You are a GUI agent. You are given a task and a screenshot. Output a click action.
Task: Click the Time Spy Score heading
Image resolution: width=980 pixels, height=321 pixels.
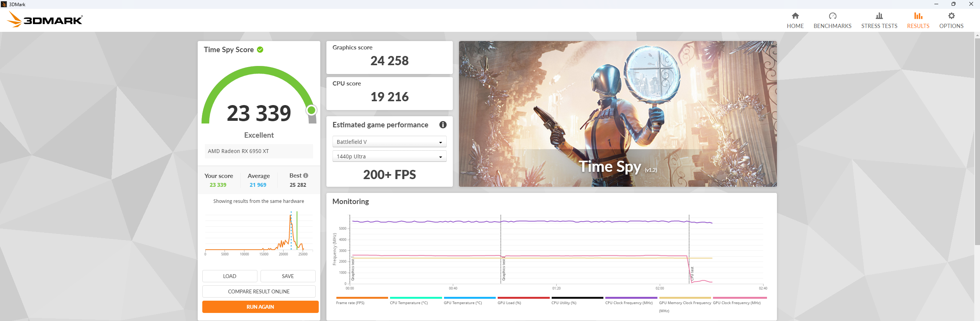[229, 49]
